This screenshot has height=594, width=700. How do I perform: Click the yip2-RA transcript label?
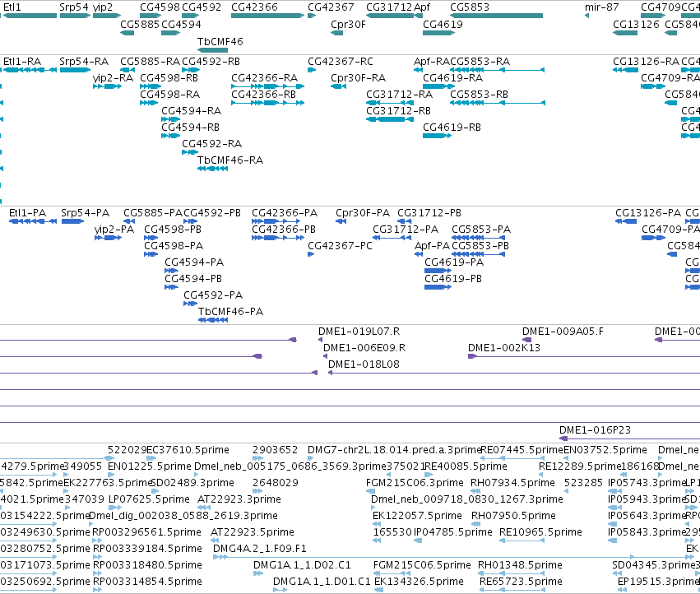coord(113,77)
